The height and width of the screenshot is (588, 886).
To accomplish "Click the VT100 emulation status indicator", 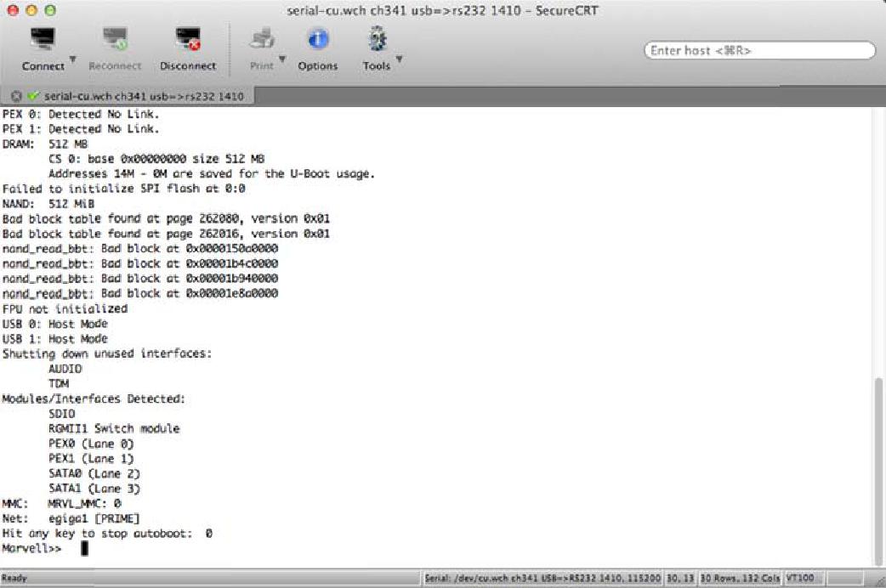I will (x=800, y=579).
